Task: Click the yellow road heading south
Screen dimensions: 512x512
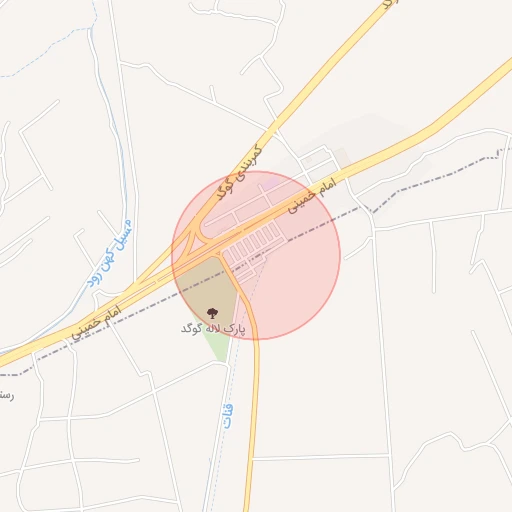Action: click(x=252, y=417)
